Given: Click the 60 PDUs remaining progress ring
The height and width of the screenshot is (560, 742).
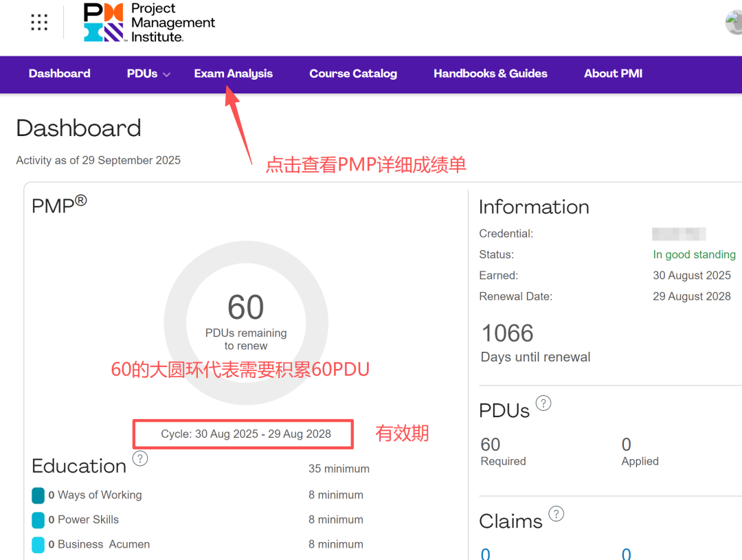Looking at the screenshot, I should coord(246,323).
